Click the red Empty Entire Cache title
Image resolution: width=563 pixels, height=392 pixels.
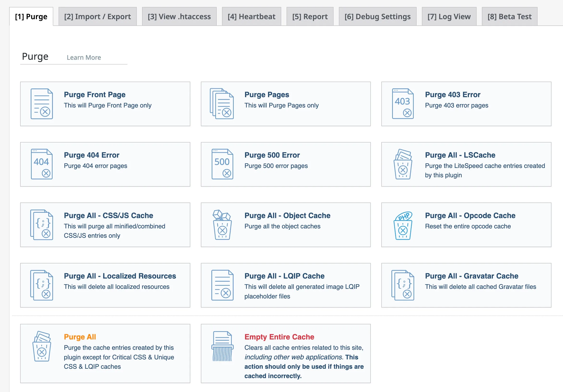point(279,337)
